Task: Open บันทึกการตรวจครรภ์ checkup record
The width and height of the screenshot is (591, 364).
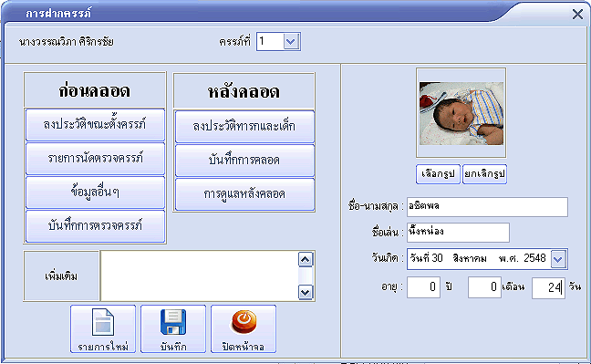Action: pos(95,226)
